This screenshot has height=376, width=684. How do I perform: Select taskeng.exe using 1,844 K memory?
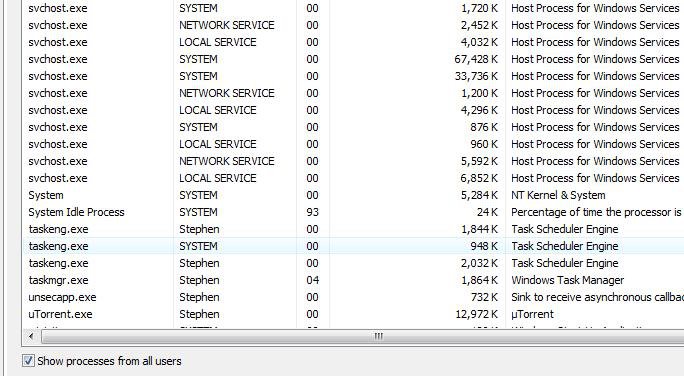[353, 229]
